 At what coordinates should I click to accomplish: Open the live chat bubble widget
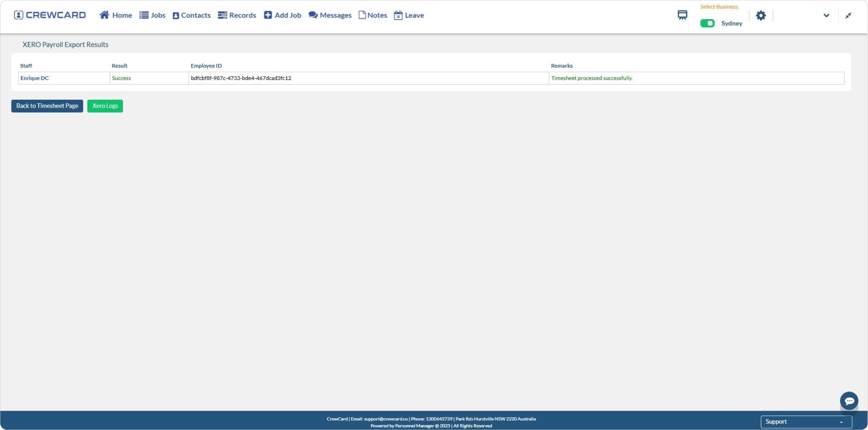(x=849, y=401)
